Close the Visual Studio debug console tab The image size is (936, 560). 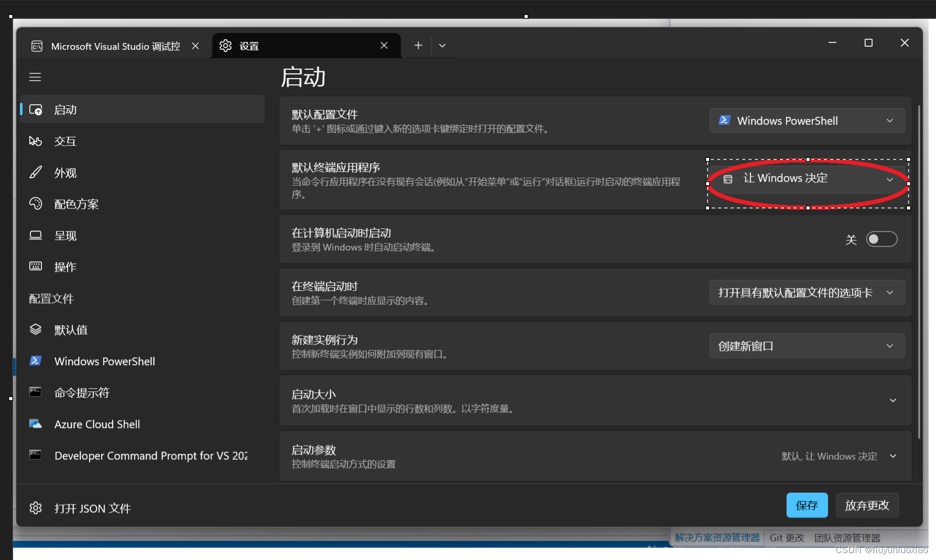click(x=195, y=46)
